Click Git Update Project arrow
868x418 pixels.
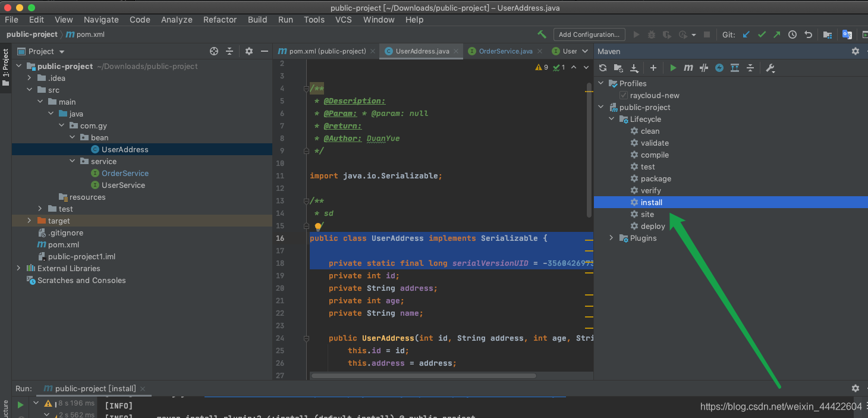[x=746, y=34]
